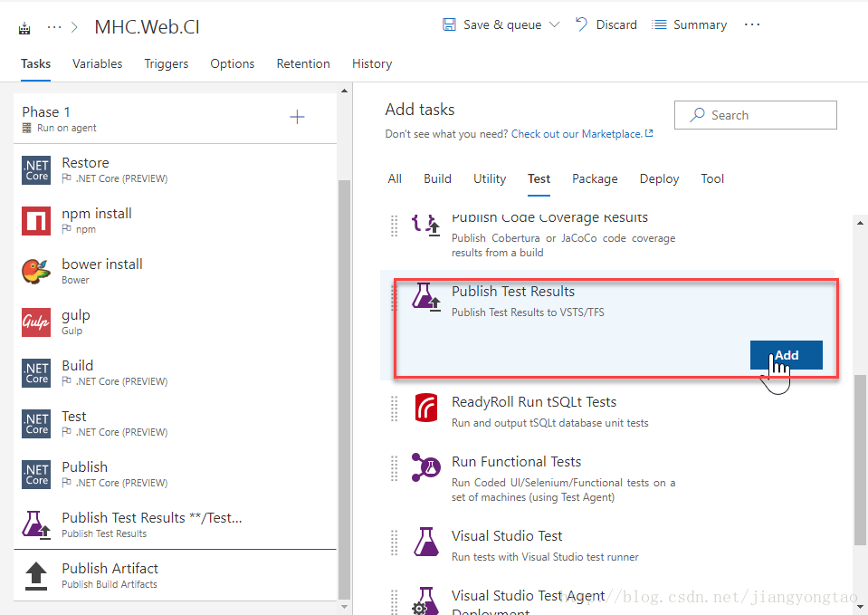Select the npm install task icon
Image resolution: width=868 pixels, height=615 pixels.
[x=36, y=220]
